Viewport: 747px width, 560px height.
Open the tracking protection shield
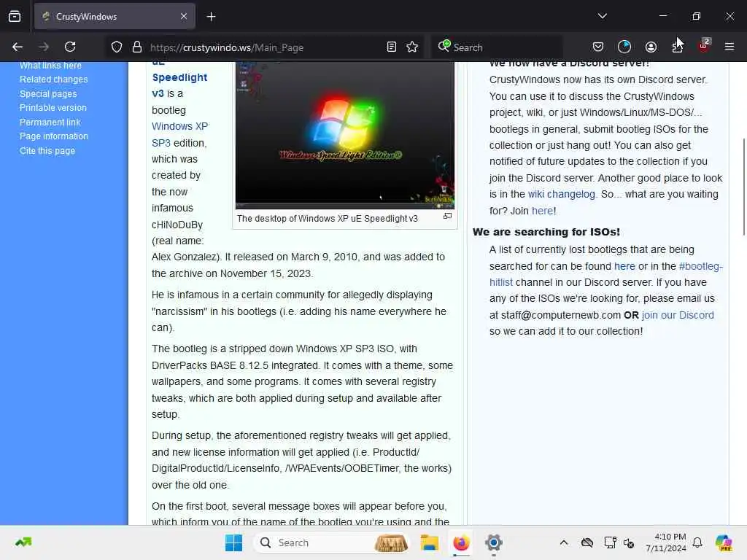coord(117,47)
